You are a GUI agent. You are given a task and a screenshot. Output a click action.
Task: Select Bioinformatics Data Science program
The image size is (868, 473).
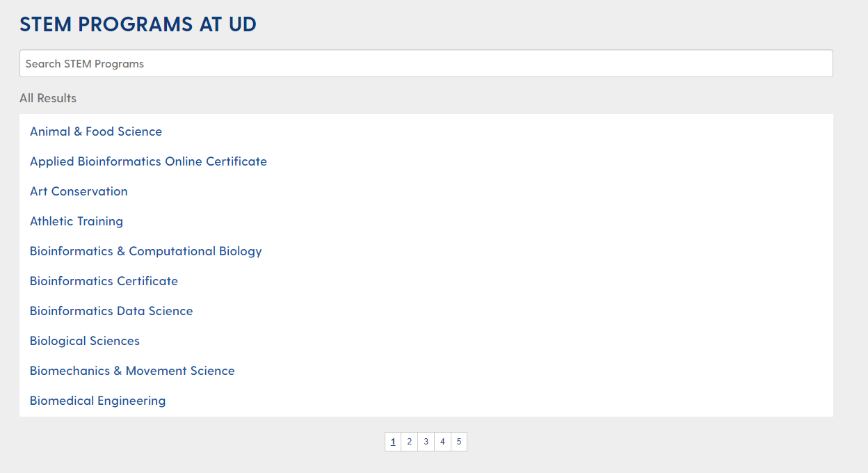[111, 311]
